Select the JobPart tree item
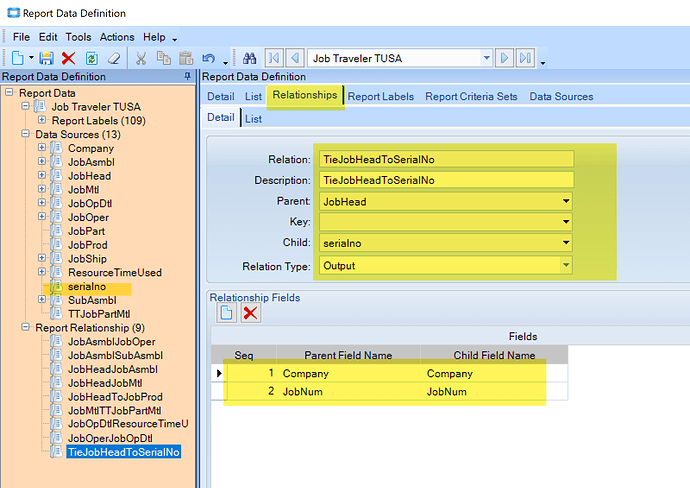This screenshot has width=690, height=488. tap(86, 231)
